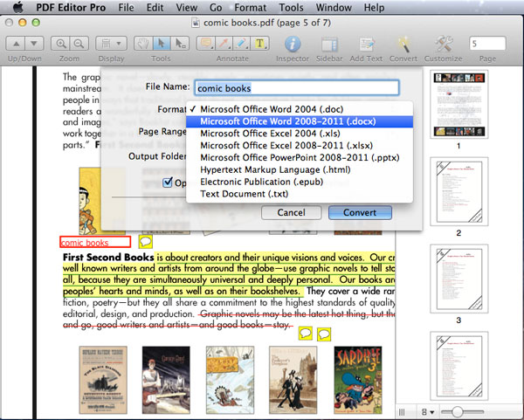Screen dimensions: 524x420
Task: Click the Black Diamond book cover
Action: [103, 380]
